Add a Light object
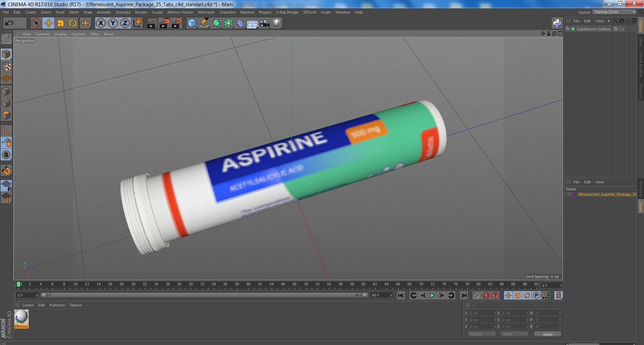The width and height of the screenshot is (644, 345). coord(277,23)
